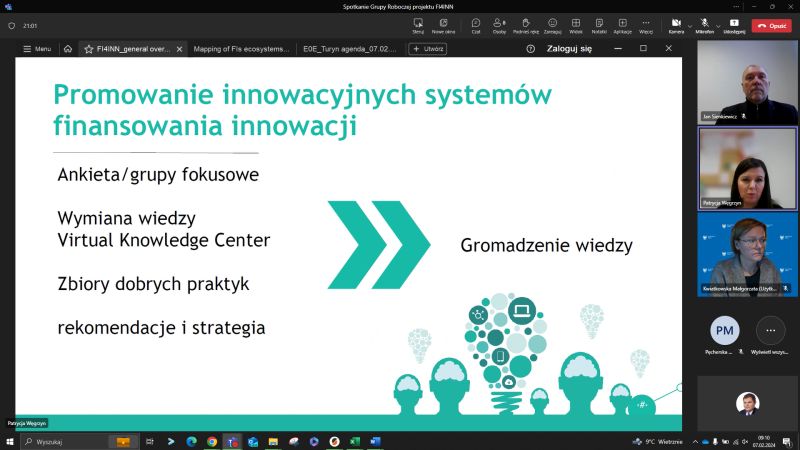The height and width of the screenshot is (450, 800).
Task: Open the viewer help question icon
Action: click(x=531, y=49)
